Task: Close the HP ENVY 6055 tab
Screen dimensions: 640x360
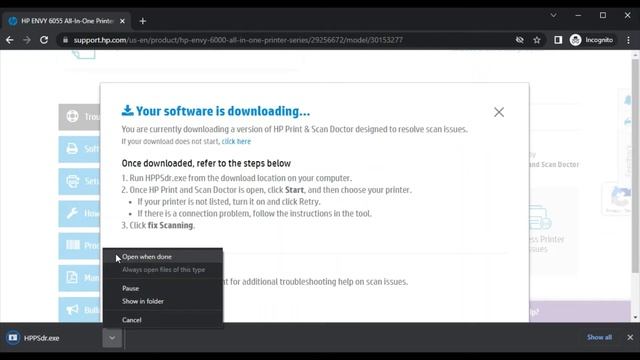Action: 122,21
